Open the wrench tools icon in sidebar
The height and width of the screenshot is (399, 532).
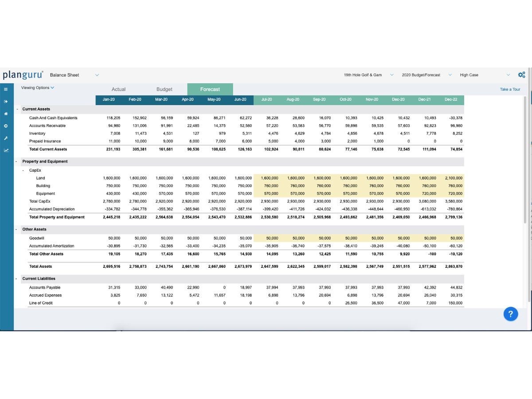pyautogui.click(x=6, y=138)
